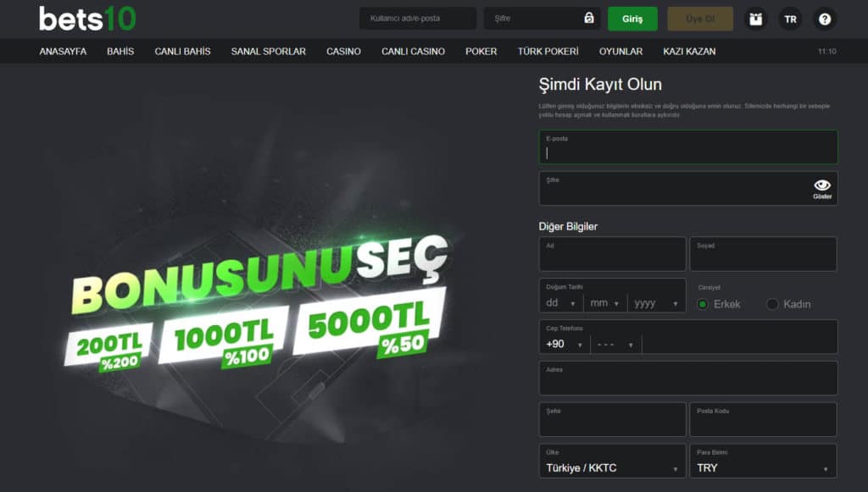Open the BAHİS menu item
Viewport: 868px width, 492px height.
pos(120,52)
